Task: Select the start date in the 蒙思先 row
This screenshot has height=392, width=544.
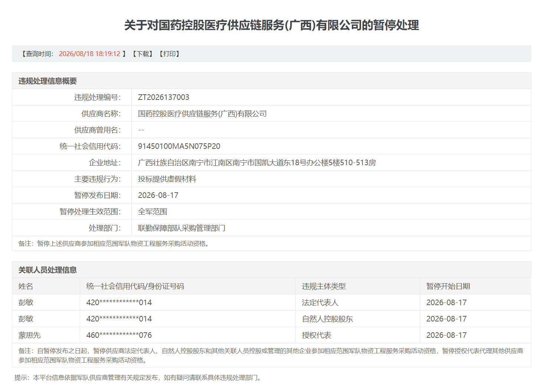Action: tap(446, 335)
